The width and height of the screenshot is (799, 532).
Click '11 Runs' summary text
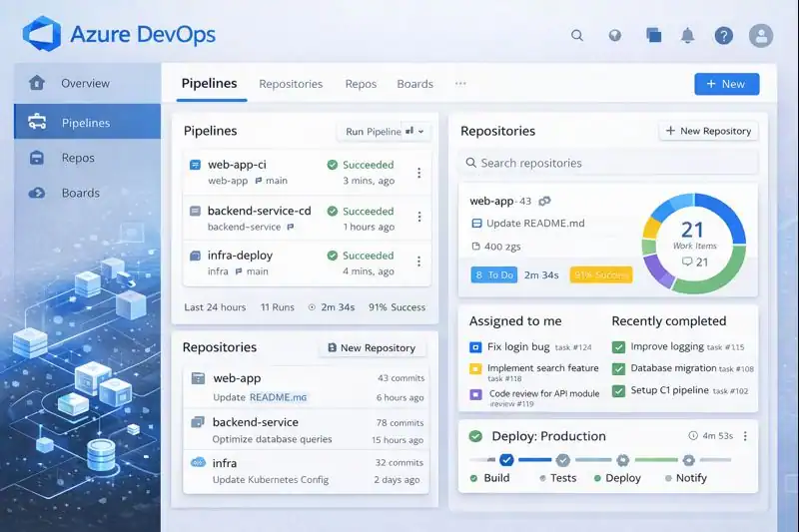pyautogui.click(x=278, y=307)
